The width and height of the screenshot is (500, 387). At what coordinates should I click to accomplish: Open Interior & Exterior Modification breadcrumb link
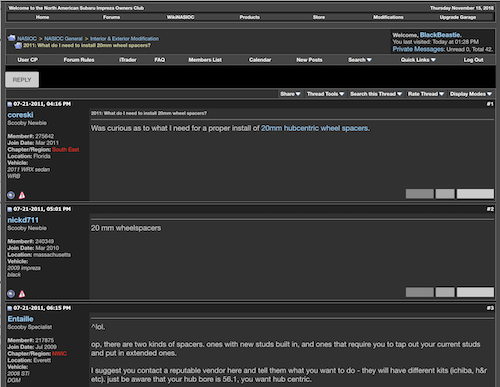coord(124,39)
